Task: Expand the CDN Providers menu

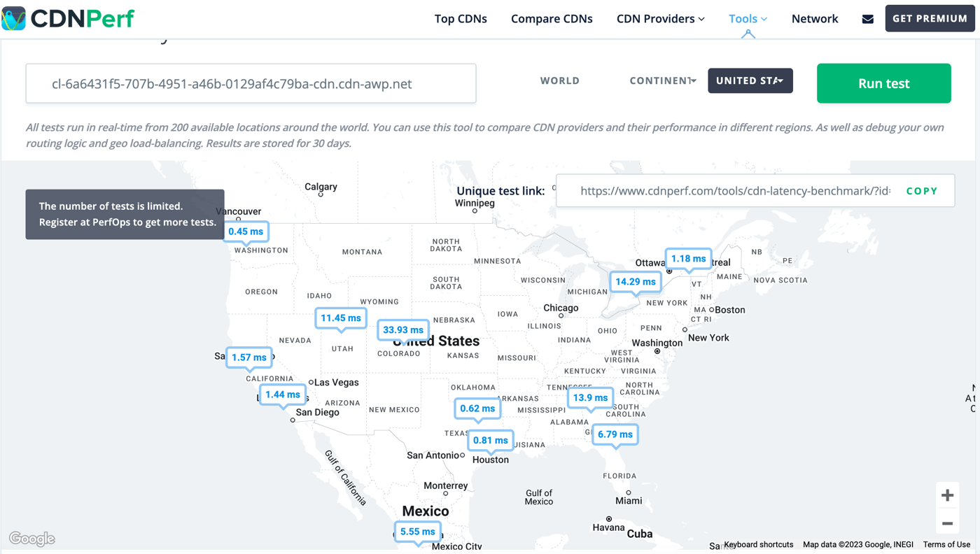Action: tap(660, 19)
